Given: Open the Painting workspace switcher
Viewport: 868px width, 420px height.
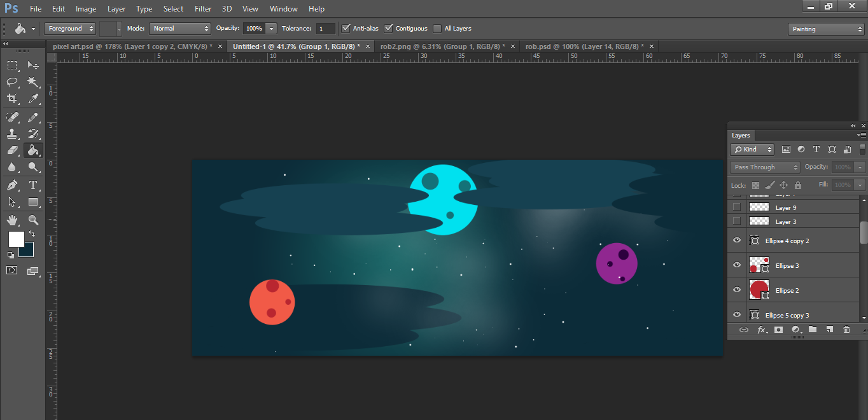Looking at the screenshot, I should click(x=826, y=29).
